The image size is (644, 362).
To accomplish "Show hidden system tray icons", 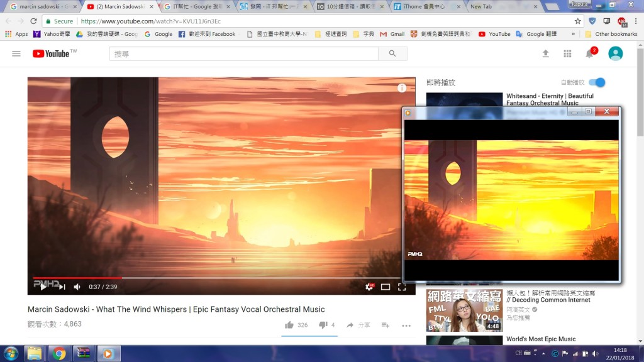I will pyautogui.click(x=543, y=353).
